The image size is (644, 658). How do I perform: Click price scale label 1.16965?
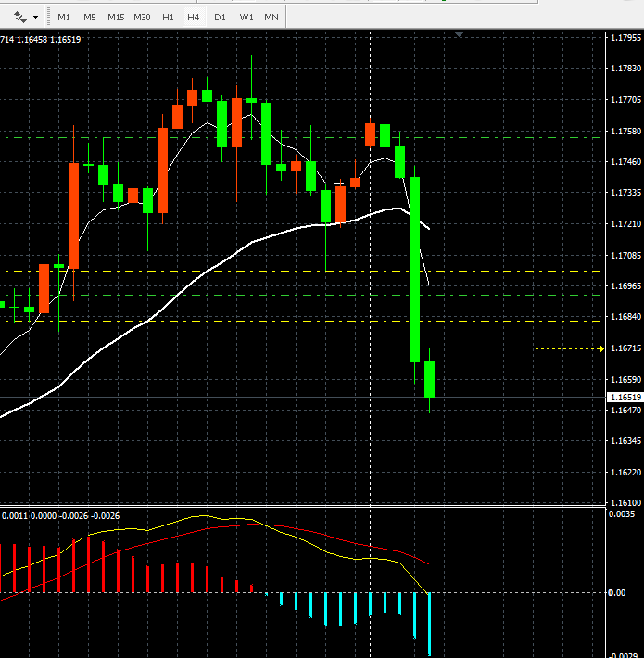[x=625, y=285]
